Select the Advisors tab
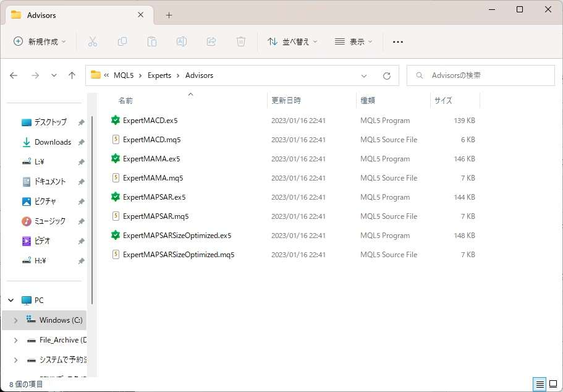 [80, 15]
